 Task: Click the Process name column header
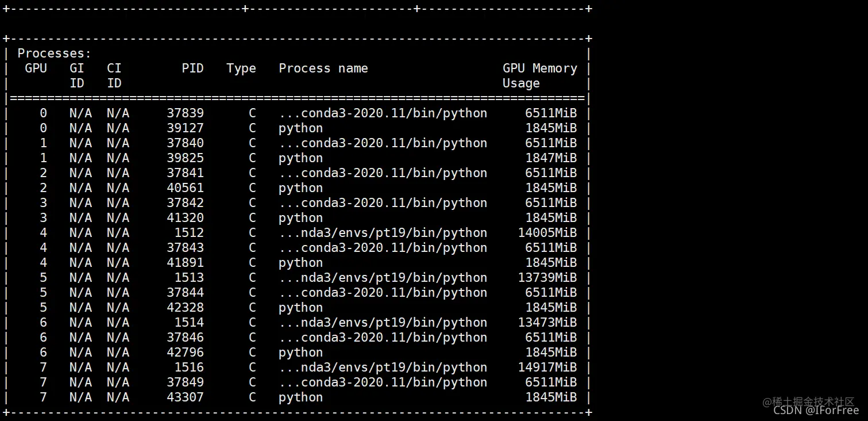pos(323,68)
